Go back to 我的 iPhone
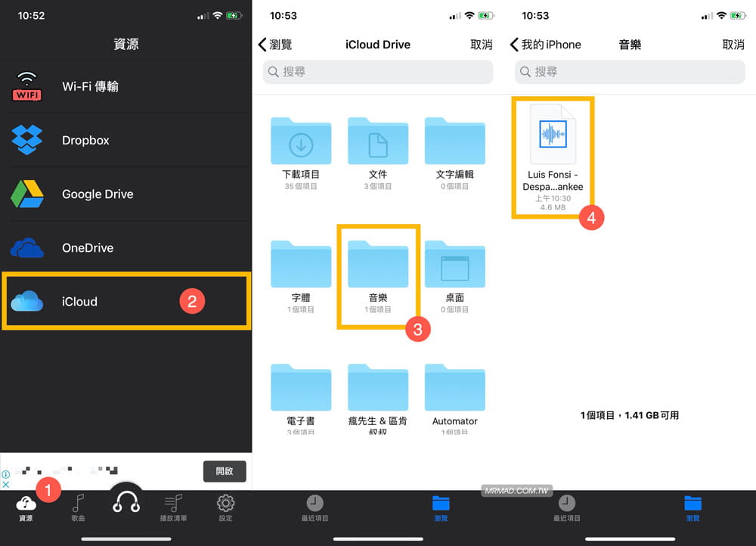Screen dimensions: 756x546 coord(545,45)
